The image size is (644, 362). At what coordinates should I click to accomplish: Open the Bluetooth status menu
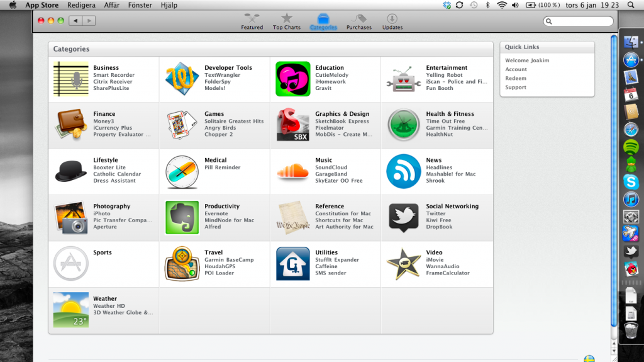487,5
